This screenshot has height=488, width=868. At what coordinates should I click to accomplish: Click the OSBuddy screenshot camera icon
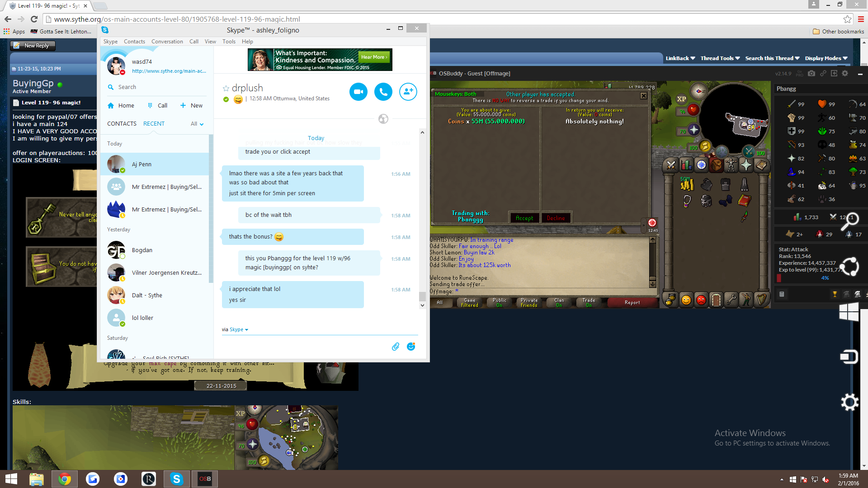[x=811, y=73]
